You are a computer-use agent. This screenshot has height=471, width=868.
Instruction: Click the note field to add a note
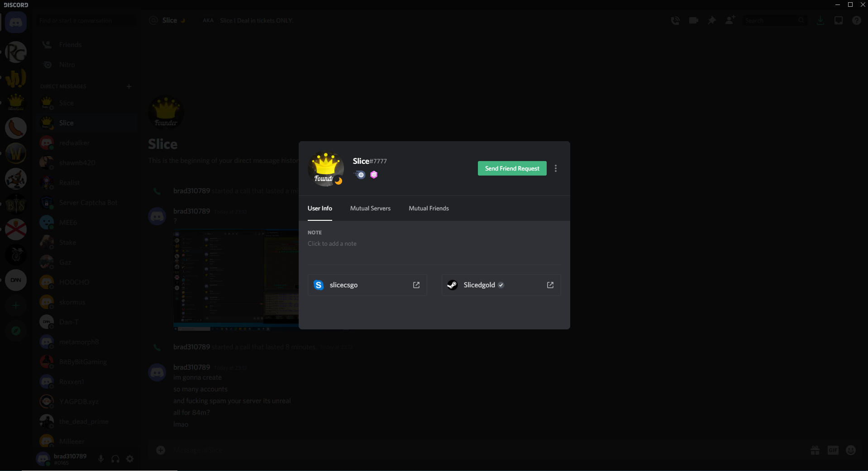[434, 244]
